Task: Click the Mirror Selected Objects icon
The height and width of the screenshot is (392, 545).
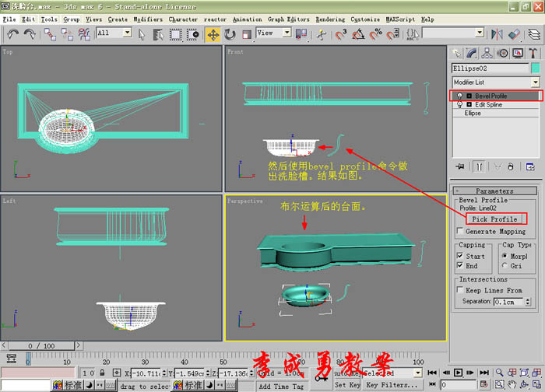Action: coord(497,34)
